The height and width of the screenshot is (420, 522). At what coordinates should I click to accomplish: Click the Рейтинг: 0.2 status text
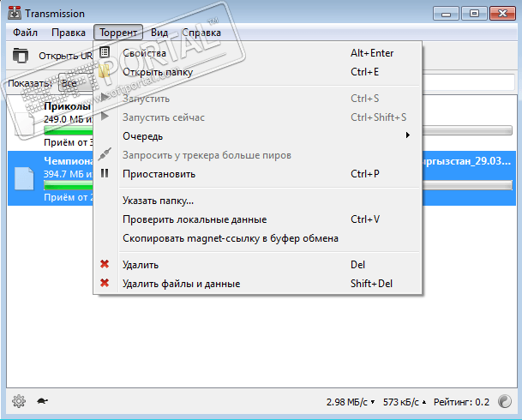coord(461,402)
